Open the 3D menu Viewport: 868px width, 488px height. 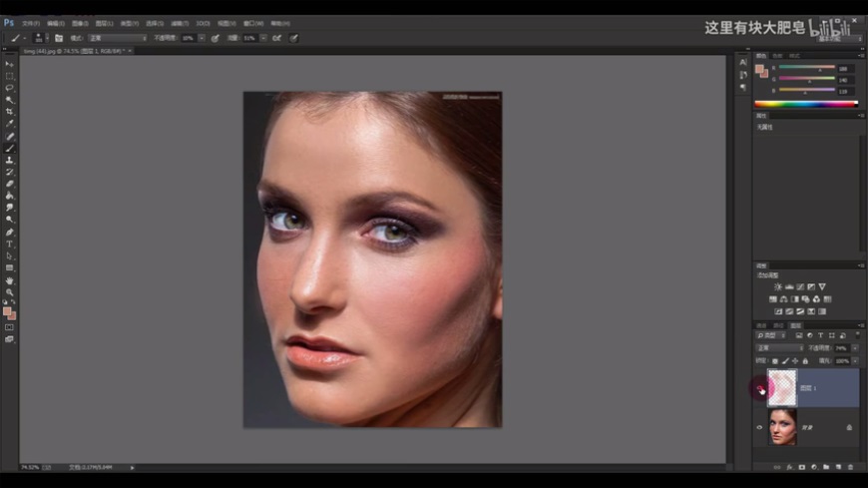(x=203, y=22)
